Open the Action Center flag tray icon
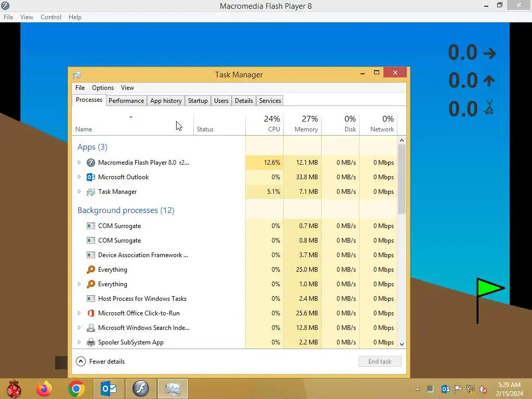This screenshot has width=532, height=399. click(458, 389)
